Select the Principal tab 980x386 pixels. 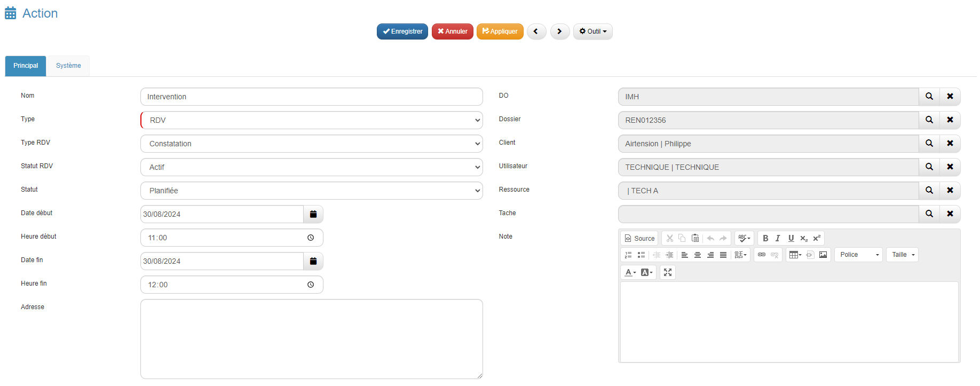[26, 66]
